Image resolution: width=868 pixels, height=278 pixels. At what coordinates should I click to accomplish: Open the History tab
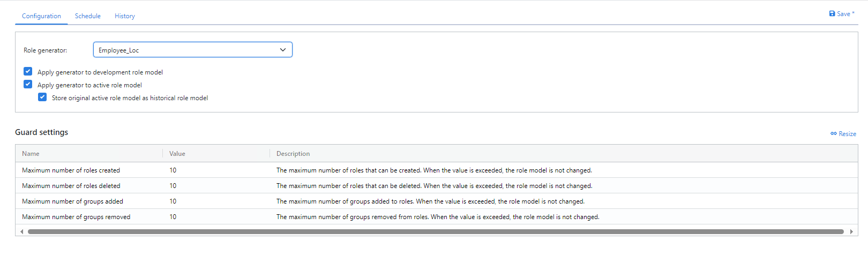click(124, 16)
